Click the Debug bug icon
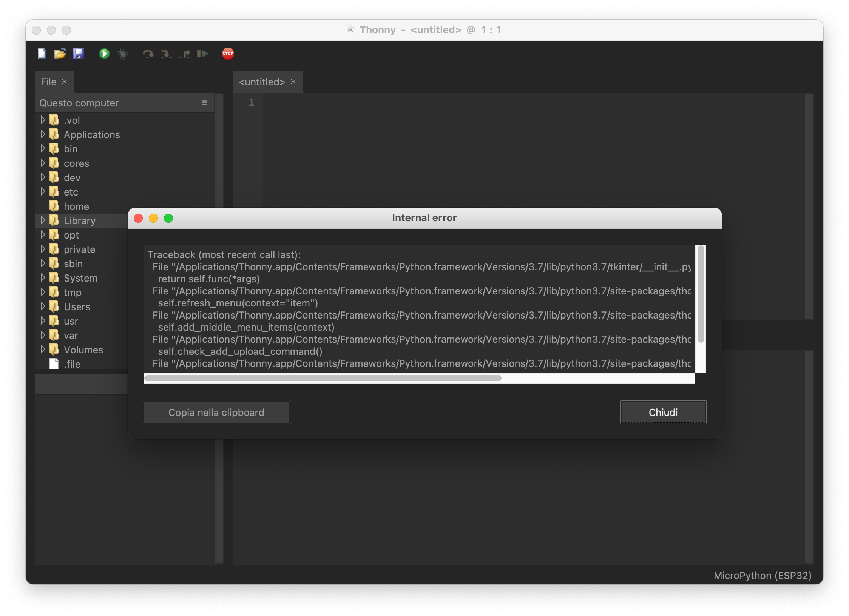The width and height of the screenshot is (849, 616). tap(123, 54)
